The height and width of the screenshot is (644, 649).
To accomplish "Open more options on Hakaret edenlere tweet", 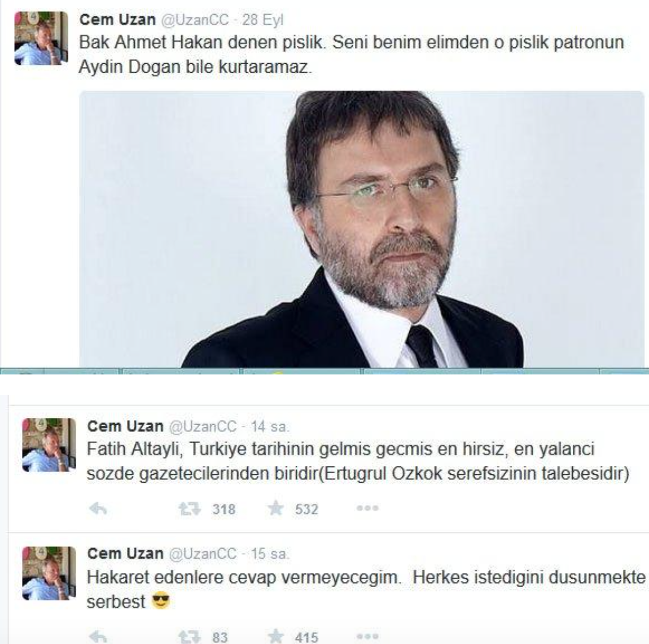I will pyautogui.click(x=367, y=636).
